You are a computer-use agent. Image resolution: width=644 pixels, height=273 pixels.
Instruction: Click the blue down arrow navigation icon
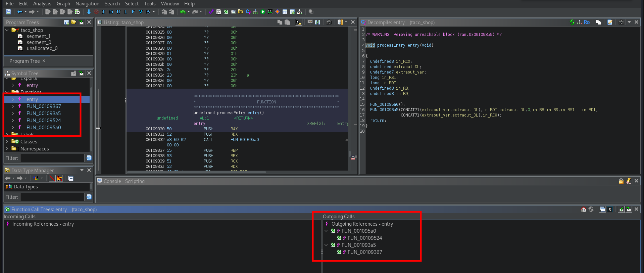[x=89, y=12]
